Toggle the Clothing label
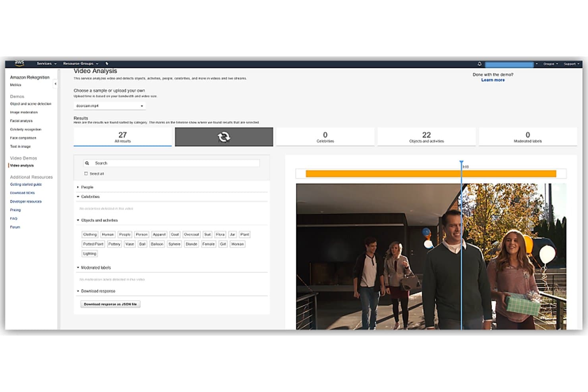The height and width of the screenshot is (392, 588). point(90,235)
